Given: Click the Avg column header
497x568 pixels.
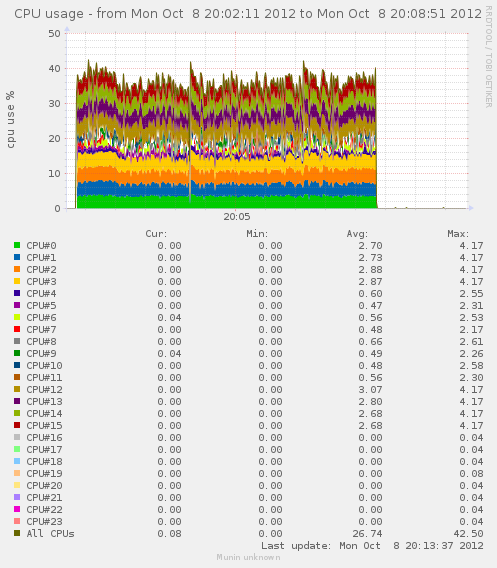Looking at the screenshot, I should point(357,234).
